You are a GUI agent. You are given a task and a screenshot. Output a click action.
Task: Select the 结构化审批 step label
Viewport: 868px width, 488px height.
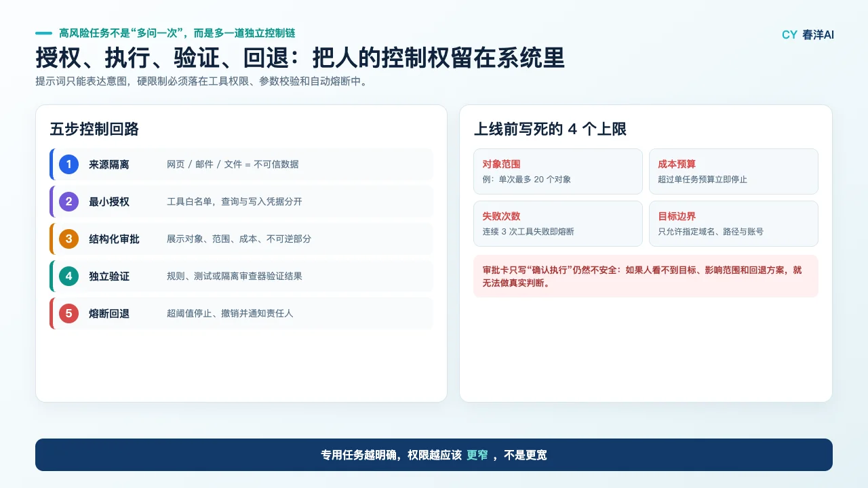114,239
